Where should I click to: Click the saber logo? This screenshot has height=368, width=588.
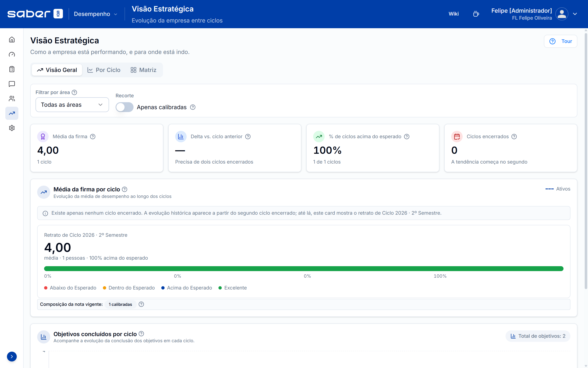35,14
